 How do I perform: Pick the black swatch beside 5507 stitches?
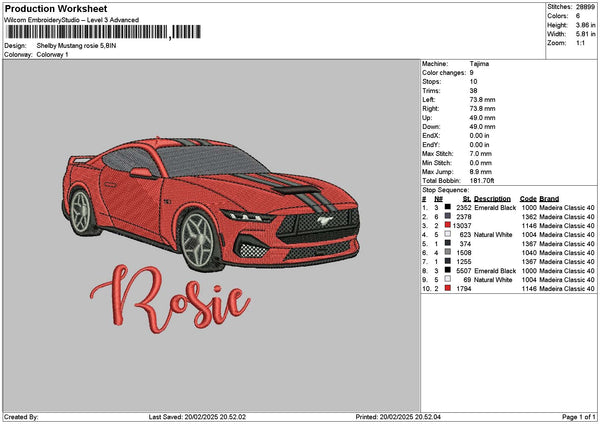447,270
